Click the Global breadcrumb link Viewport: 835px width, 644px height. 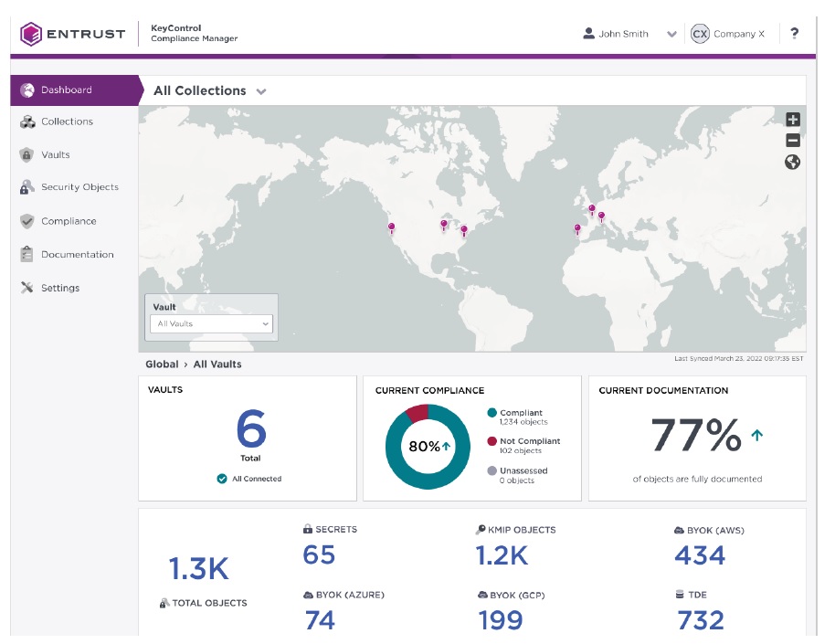[x=162, y=364]
